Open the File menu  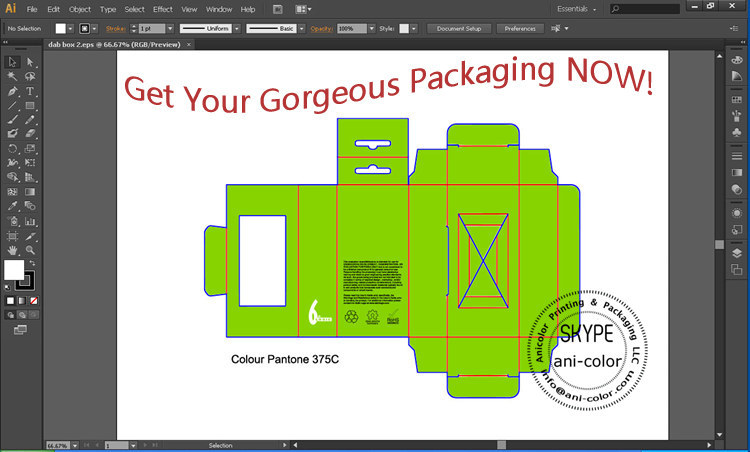[32, 9]
